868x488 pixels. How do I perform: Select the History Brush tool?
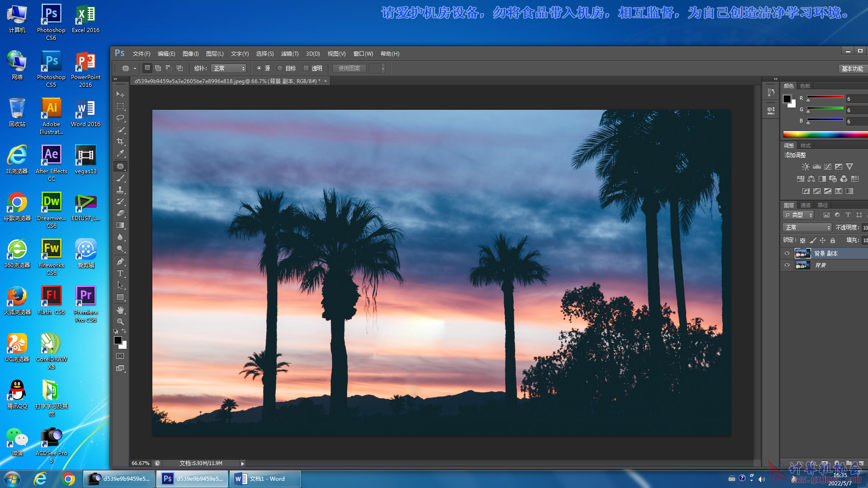click(x=120, y=202)
